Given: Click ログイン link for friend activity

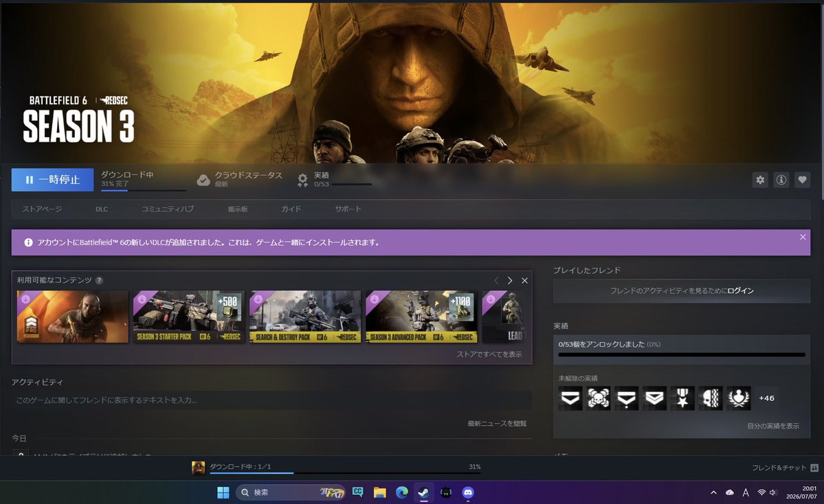Looking at the screenshot, I should click(740, 291).
